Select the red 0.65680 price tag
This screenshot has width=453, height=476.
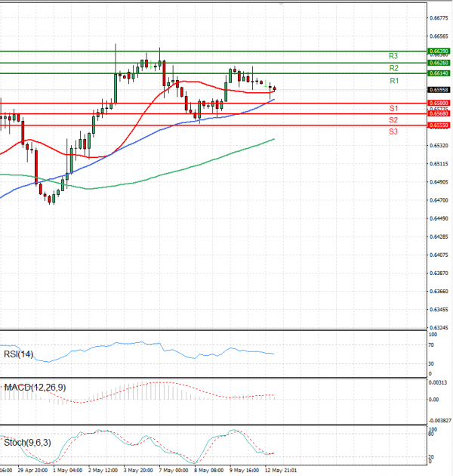pos(439,113)
